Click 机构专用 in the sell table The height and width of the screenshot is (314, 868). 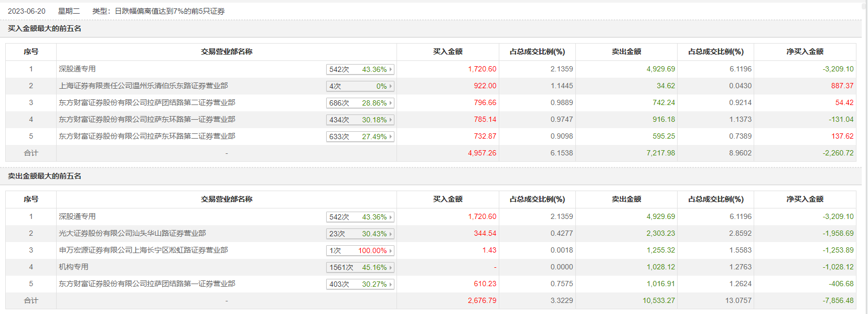73,267
